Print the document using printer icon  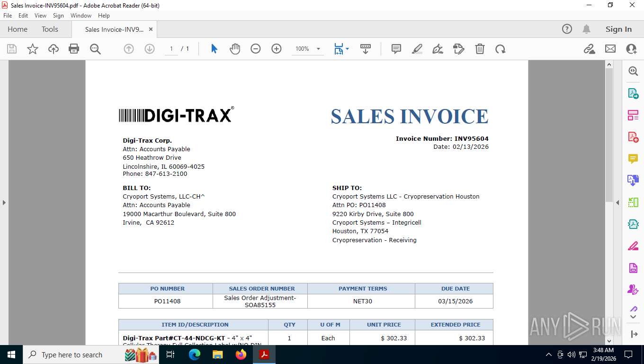click(x=74, y=49)
